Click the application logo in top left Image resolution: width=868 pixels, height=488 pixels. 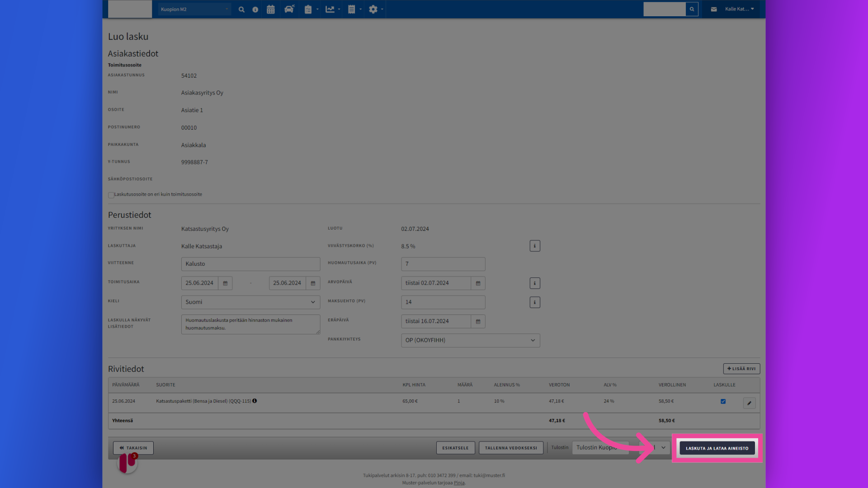[130, 9]
